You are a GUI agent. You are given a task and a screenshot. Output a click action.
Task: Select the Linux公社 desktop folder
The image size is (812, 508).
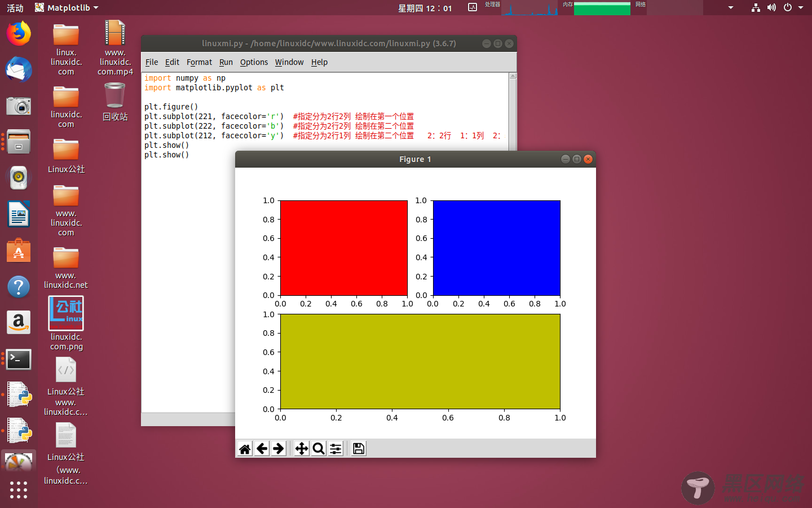tap(66, 155)
